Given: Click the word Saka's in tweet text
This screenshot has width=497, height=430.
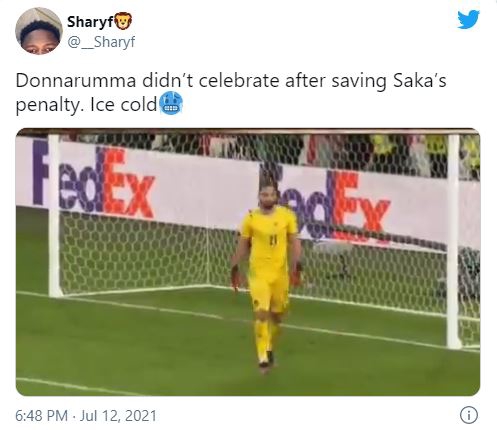Looking at the screenshot, I should [419, 81].
